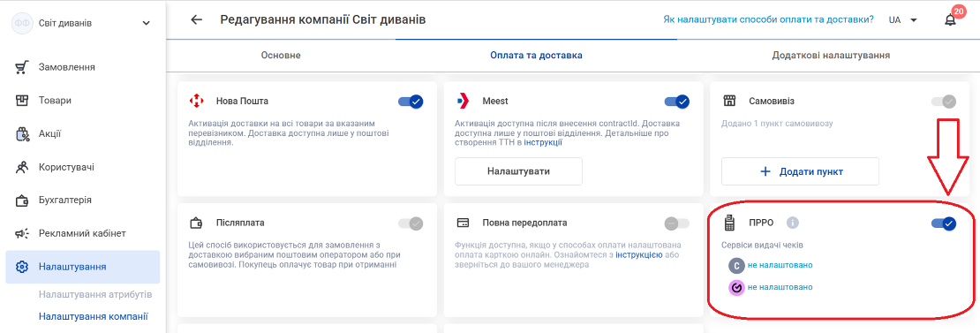Click the Користувачі people icon
Image resolution: width=980 pixels, height=333 pixels.
(x=22, y=168)
